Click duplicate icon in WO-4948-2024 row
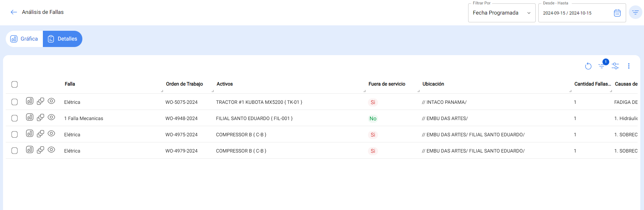Image resolution: width=644 pixels, height=210 pixels. click(41, 117)
